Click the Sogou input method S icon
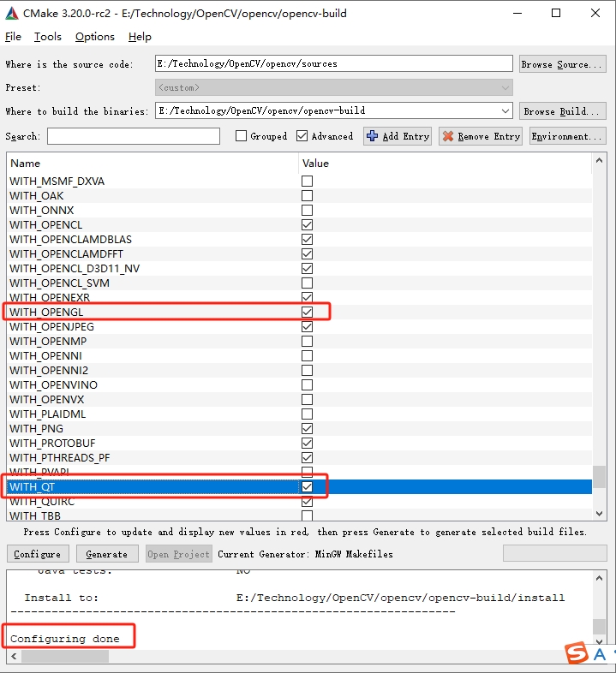616x679 pixels. (576, 653)
